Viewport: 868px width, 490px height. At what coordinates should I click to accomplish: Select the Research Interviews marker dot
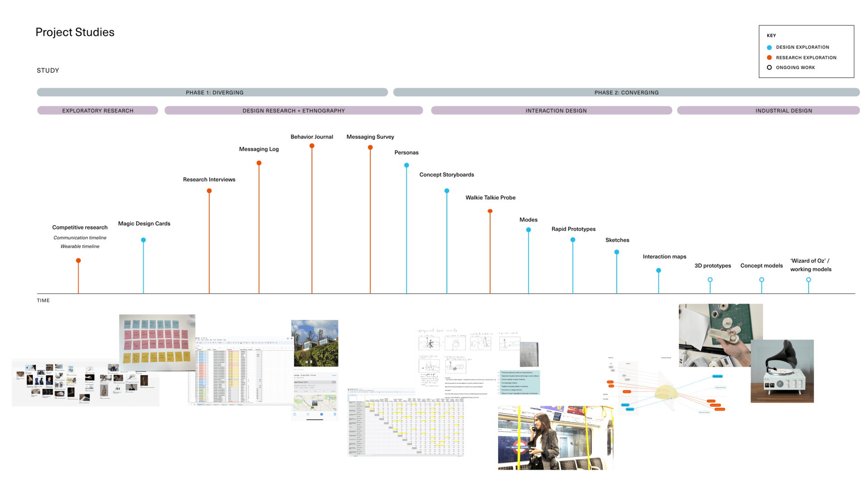tap(209, 191)
